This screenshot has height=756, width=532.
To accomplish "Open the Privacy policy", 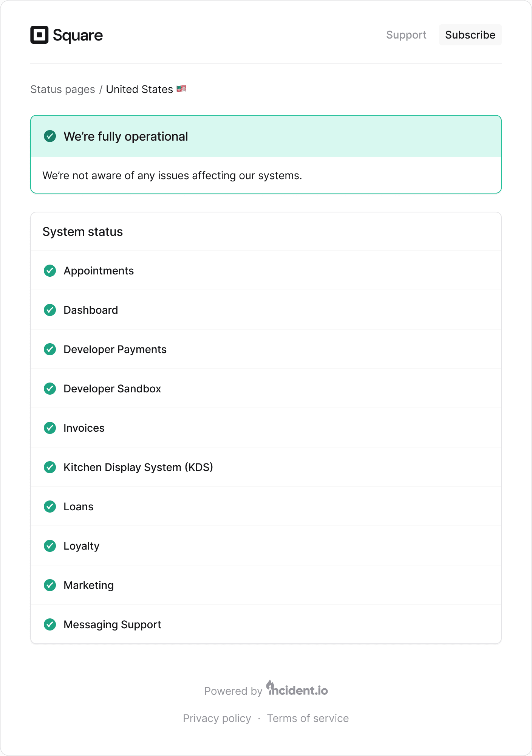I will 217,718.
